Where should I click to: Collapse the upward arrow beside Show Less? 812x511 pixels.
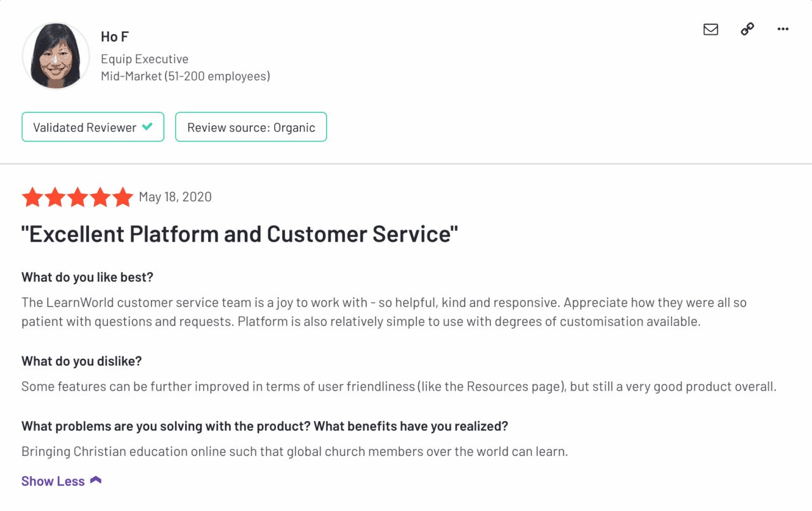96,480
